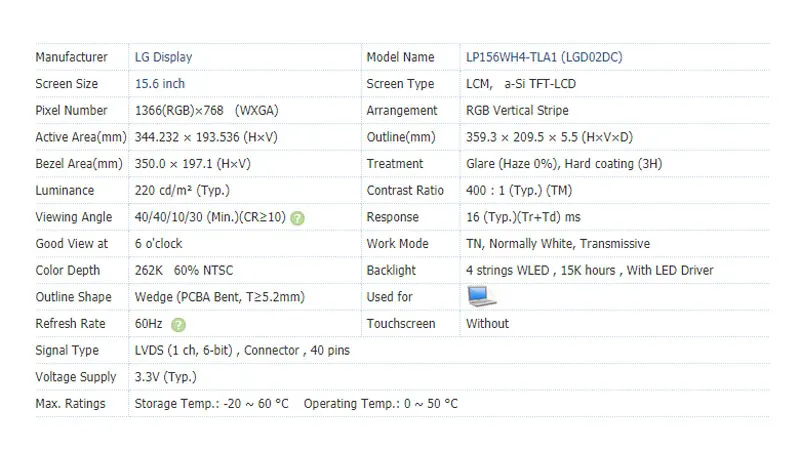Click the Contrast Ratio label
The width and height of the screenshot is (800, 450).
tap(405, 190)
